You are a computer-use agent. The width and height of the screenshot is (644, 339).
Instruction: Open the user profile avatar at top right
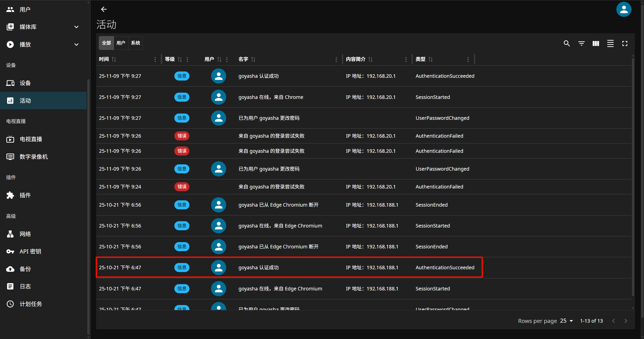click(x=623, y=9)
